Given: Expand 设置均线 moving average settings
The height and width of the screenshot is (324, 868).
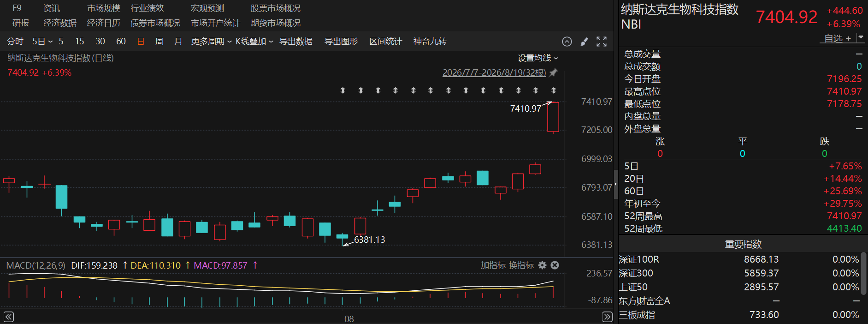Looking at the screenshot, I should point(538,58).
